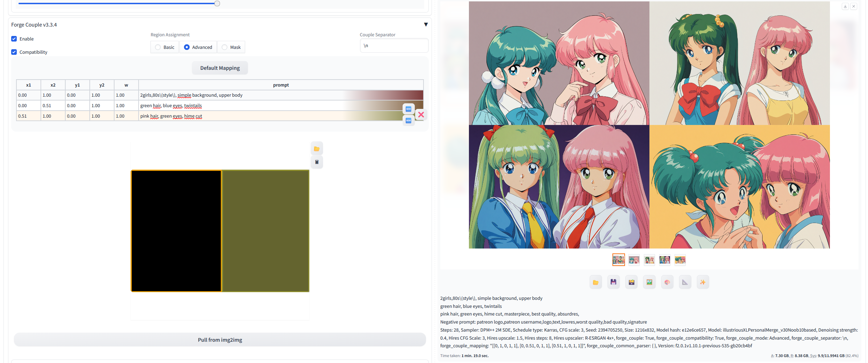This screenshot has width=868, height=363.
Task: Click the 'prompt' column header
Action: [x=281, y=85]
